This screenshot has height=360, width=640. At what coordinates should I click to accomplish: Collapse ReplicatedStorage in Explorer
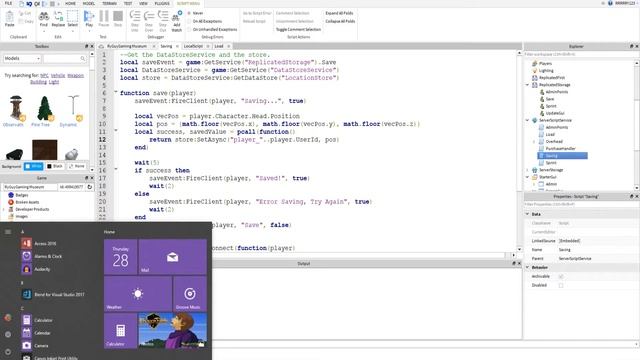point(527,85)
